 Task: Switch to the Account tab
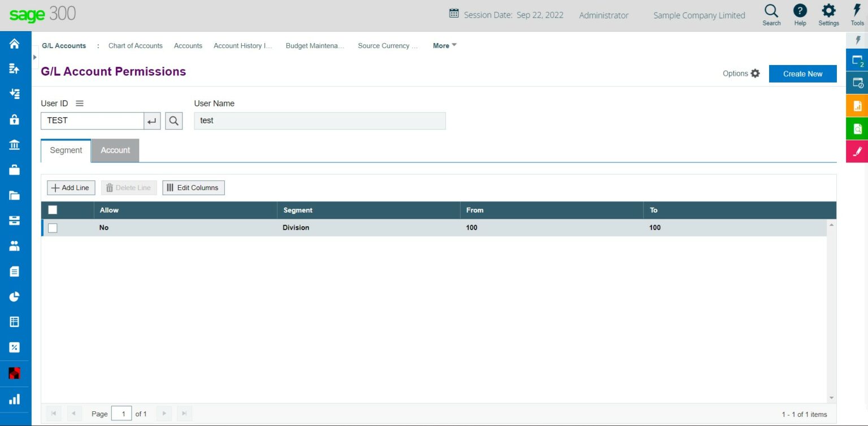point(115,150)
